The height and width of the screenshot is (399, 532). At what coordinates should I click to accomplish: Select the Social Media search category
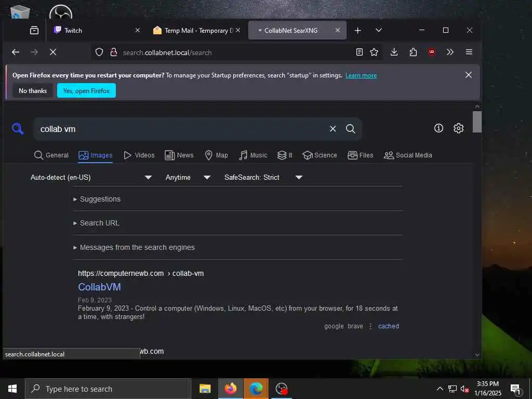(408, 155)
